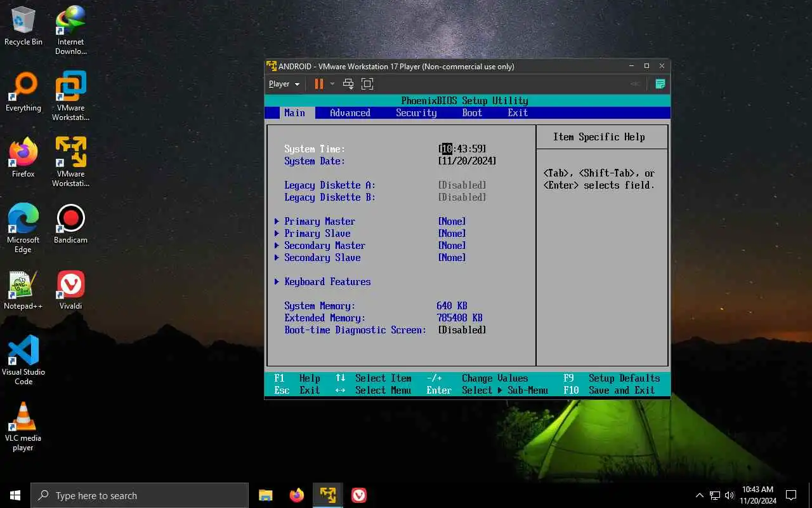
Task: Click Send Ctrl+Alt+Del toolbar icon
Action: (x=348, y=84)
